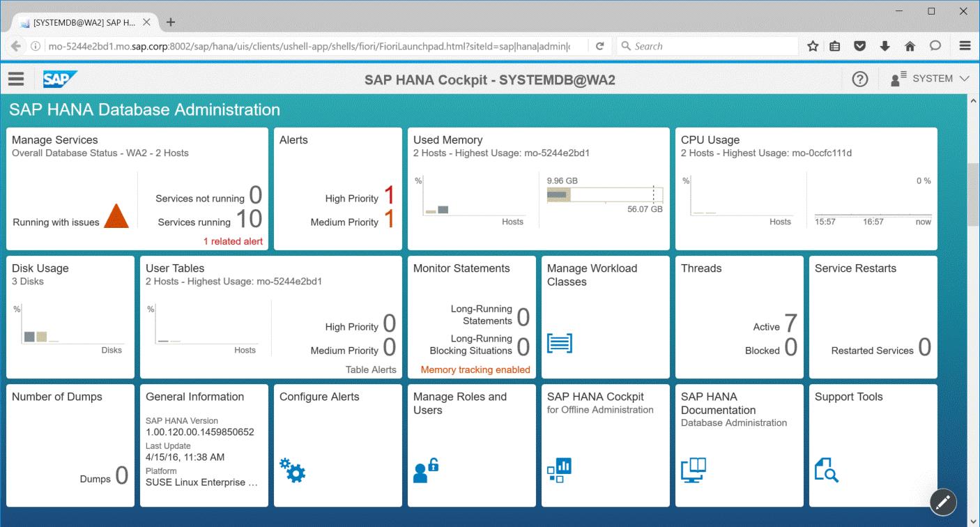This screenshot has height=527, width=980.
Task: Click the 'SUSE Linux Enterprise' platform text
Action: 202,482
